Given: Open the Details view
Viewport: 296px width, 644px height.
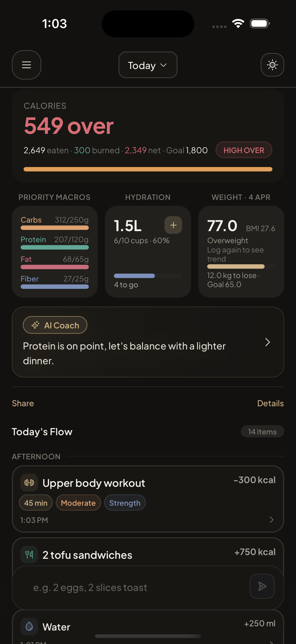Looking at the screenshot, I should click(270, 403).
